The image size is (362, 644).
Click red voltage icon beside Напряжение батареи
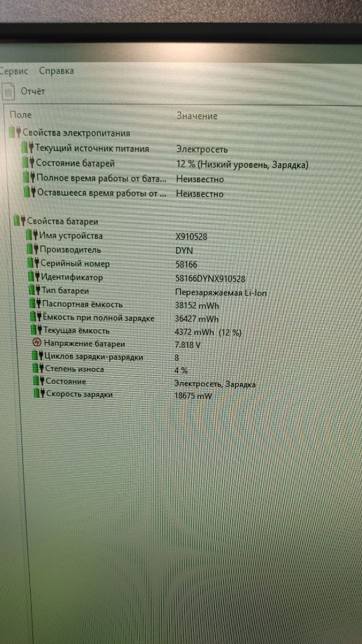coord(37,343)
